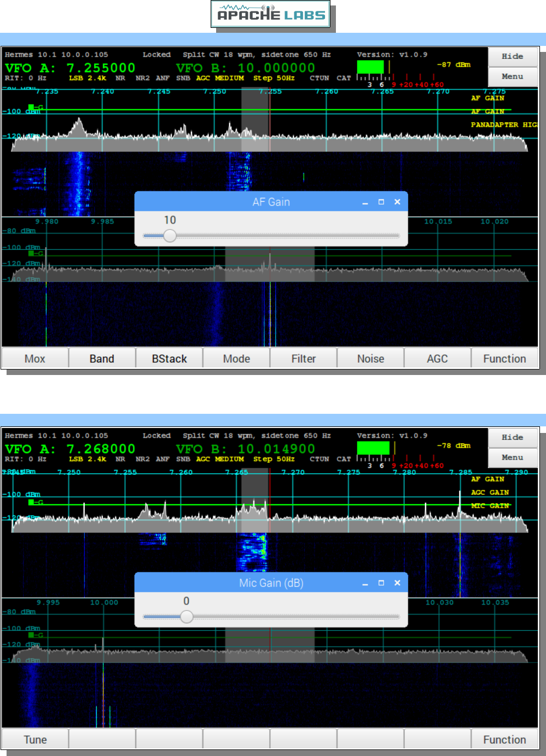Click Step 50Hz indicator below VFO B 10.000000
546x756 pixels.
point(274,78)
